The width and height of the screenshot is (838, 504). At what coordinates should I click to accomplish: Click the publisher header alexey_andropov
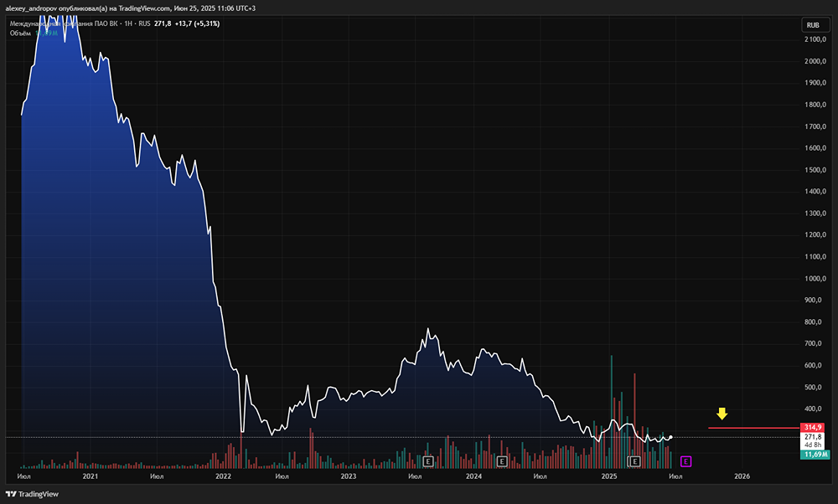click(x=31, y=8)
